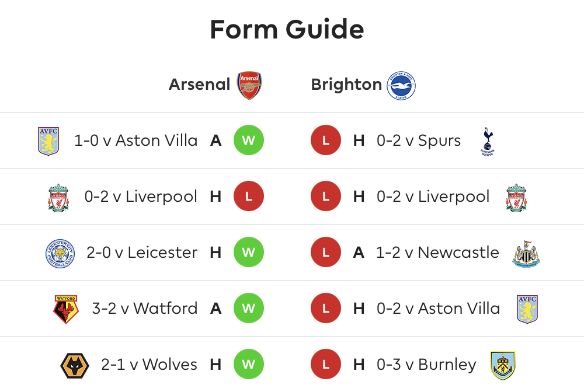The height and width of the screenshot is (392, 584).
Task: Click green W badge for Aston Villa match
Action: [249, 140]
